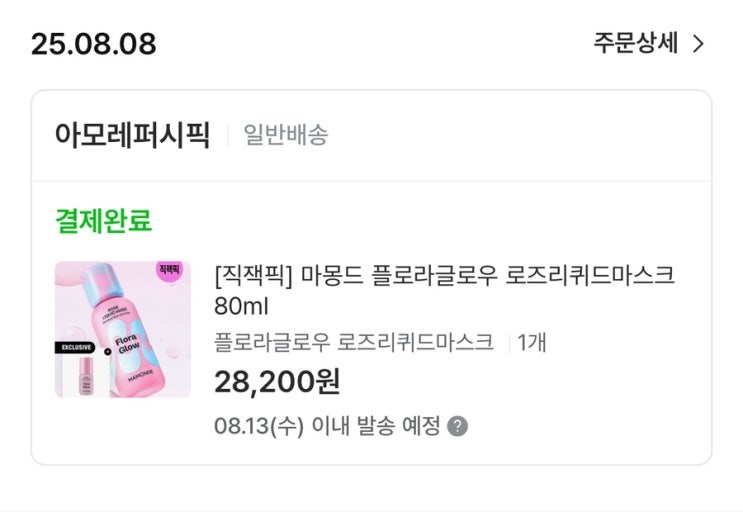This screenshot has width=743, height=512.
Task: Click the 일반배송 delivery type label
Action: tap(285, 135)
